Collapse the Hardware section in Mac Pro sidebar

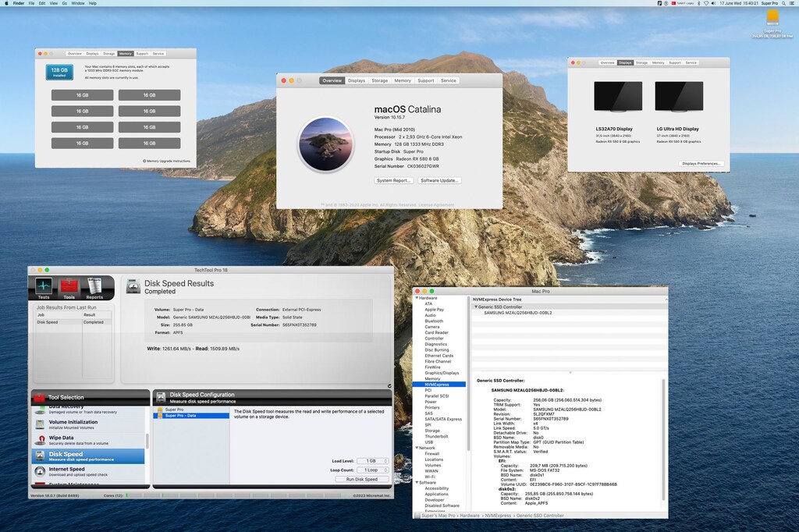417,298
